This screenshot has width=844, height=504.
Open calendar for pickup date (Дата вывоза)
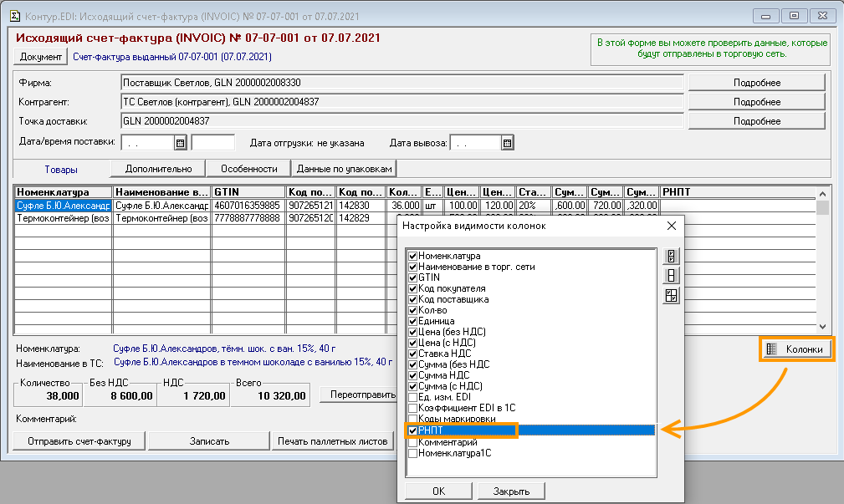[507, 143]
